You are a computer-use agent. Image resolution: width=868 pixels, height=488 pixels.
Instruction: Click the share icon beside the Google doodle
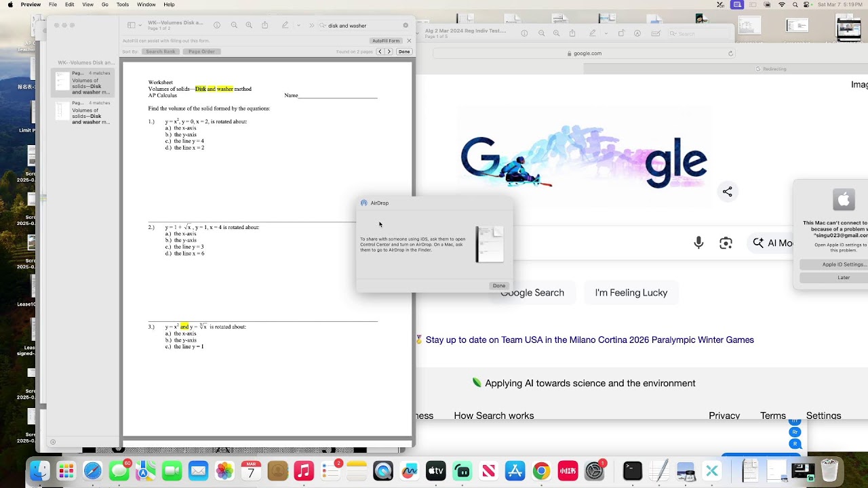(x=727, y=192)
